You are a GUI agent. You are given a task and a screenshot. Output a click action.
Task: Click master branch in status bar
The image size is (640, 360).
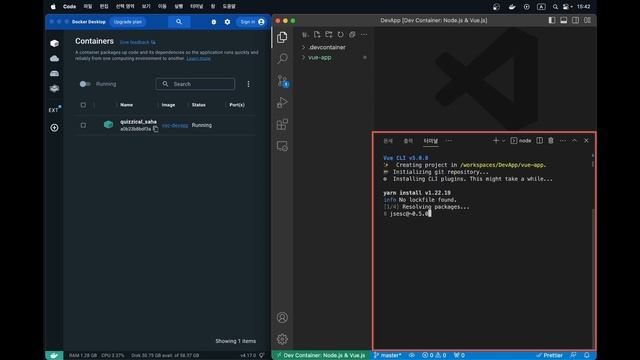[388, 356]
